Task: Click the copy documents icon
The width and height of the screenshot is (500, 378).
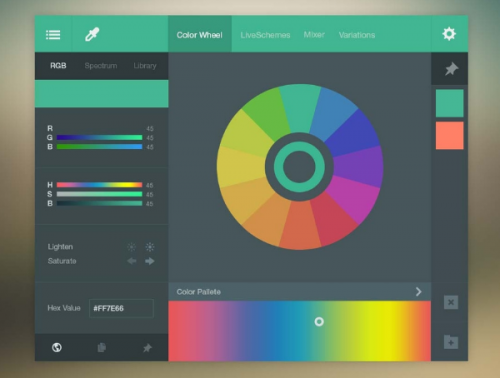Action: [102, 347]
